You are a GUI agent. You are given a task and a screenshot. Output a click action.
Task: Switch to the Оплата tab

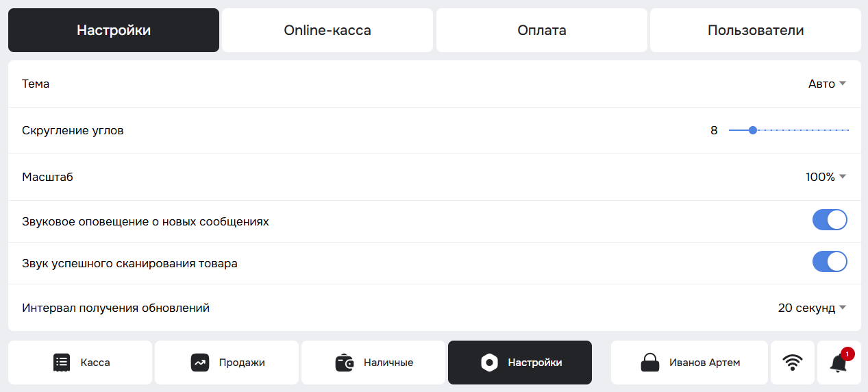[542, 30]
